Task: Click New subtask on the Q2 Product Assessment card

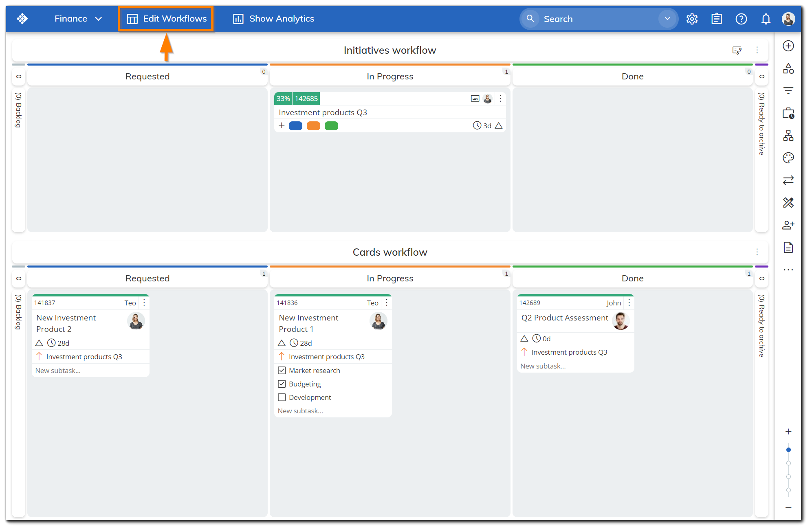Action: (543, 366)
